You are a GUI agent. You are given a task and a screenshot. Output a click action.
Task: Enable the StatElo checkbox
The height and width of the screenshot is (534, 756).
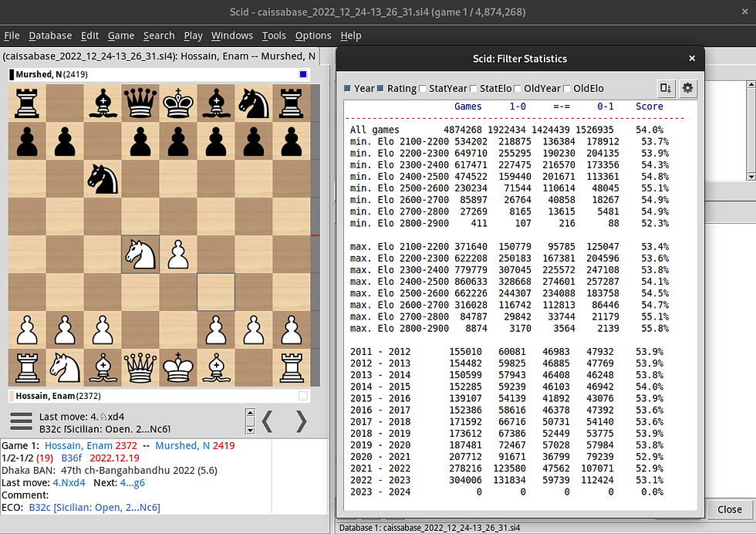[474, 88]
